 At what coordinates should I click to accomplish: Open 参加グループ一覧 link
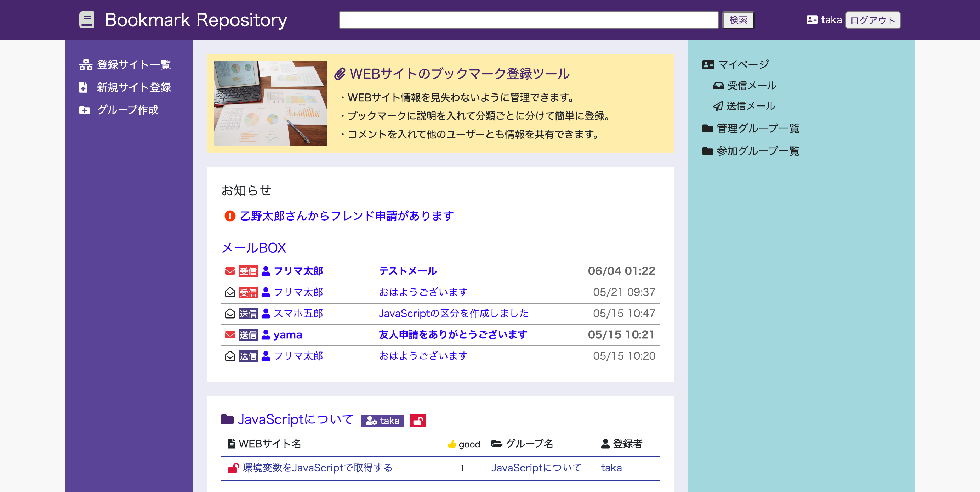[x=758, y=151]
